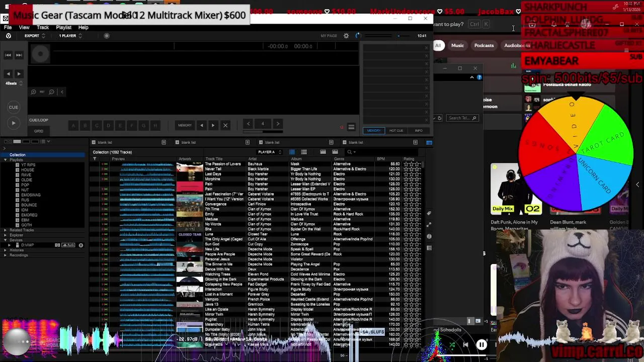644x362 pixels.
Task: Collapse the waveform zoom toolbar arrow
Action: click(x=62, y=92)
